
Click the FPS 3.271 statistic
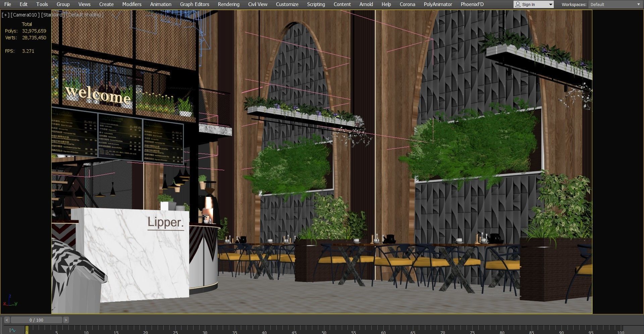pyautogui.click(x=28, y=51)
